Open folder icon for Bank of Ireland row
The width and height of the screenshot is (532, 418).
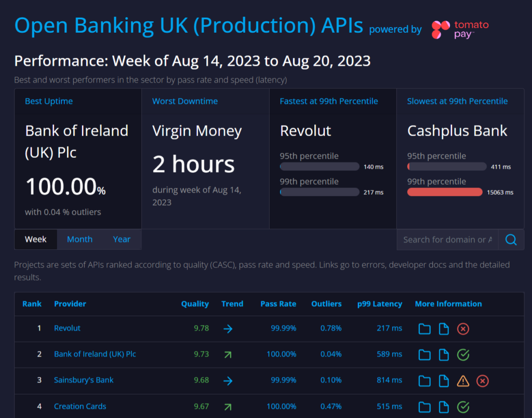[424, 355]
